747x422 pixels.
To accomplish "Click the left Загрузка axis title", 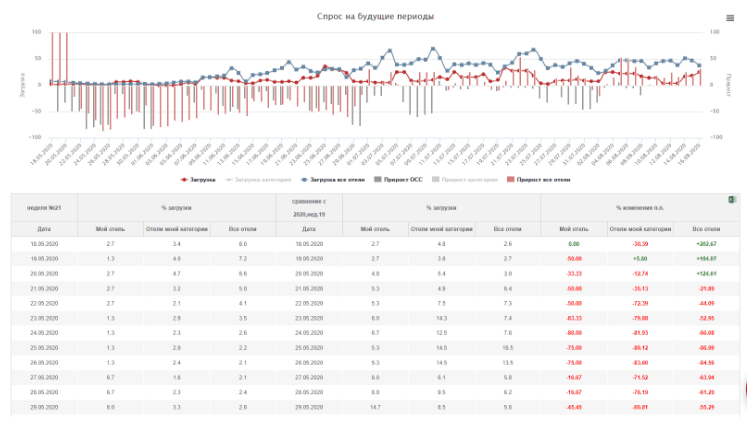I will coord(21,84).
